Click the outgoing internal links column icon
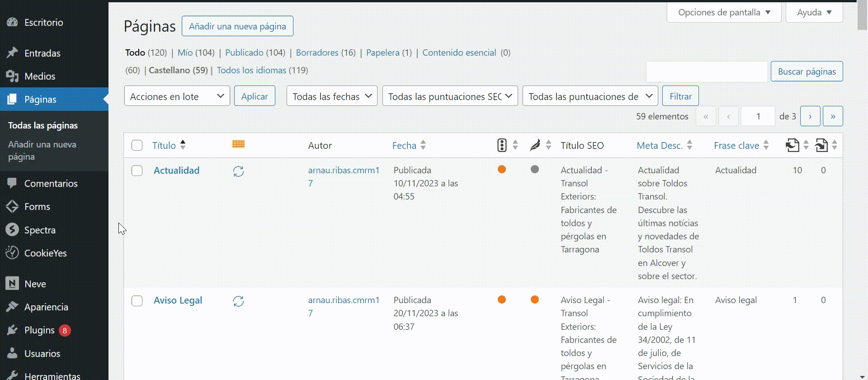 792,145
